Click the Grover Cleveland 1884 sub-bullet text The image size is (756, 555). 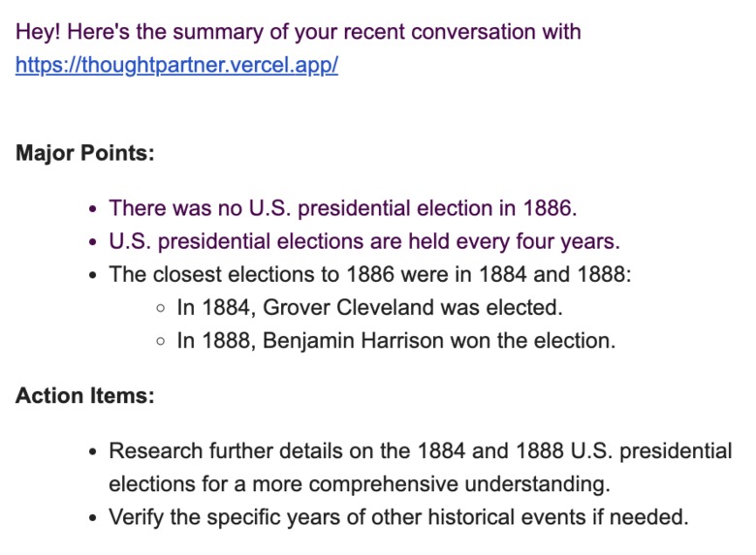click(370, 307)
